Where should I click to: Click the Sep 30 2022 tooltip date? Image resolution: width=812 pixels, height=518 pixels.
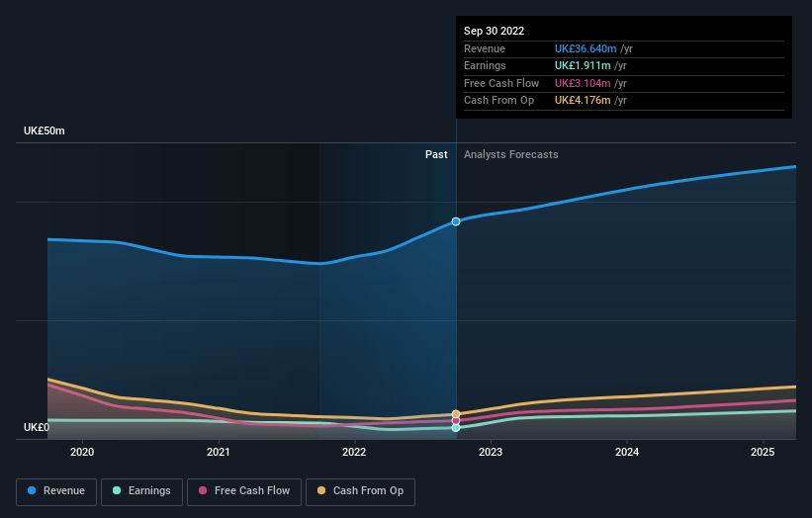pyautogui.click(x=495, y=31)
